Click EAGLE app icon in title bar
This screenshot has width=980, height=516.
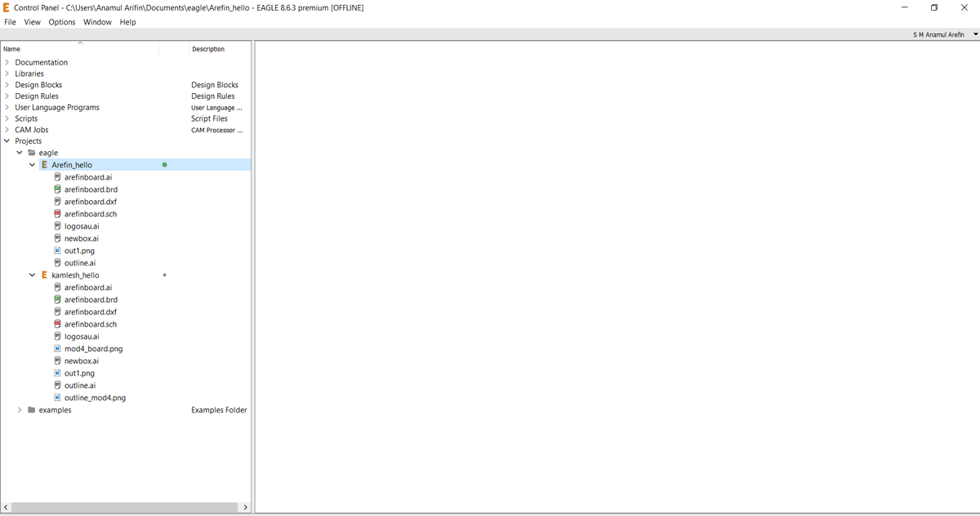(x=7, y=7)
